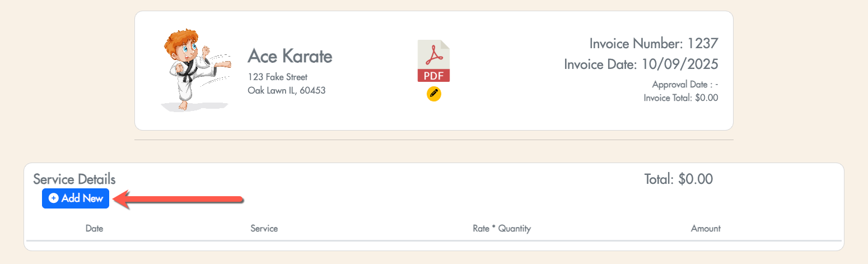Click the Ace Karate company name
This screenshot has height=264, width=868.
[x=290, y=56]
